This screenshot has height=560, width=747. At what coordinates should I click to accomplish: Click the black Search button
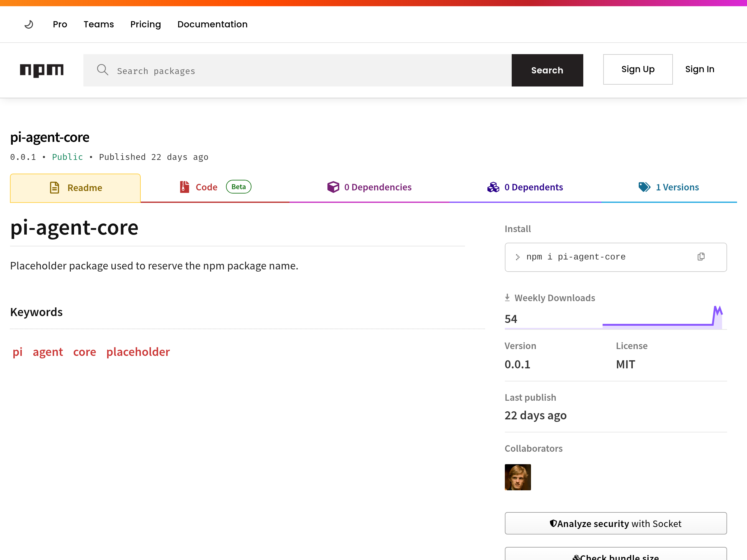click(x=547, y=70)
